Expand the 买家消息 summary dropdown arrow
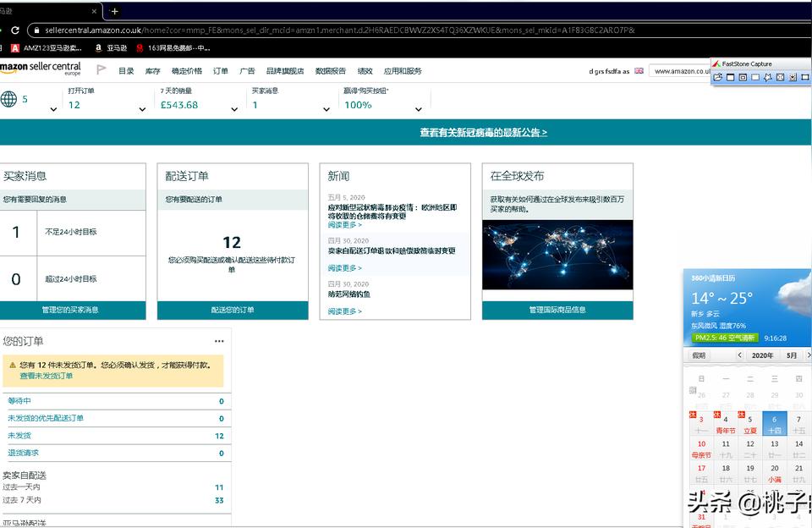The width and height of the screenshot is (812, 528). tap(326, 109)
